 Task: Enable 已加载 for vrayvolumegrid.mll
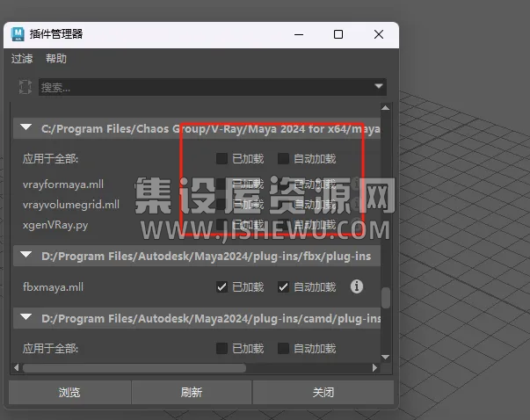tap(221, 205)
